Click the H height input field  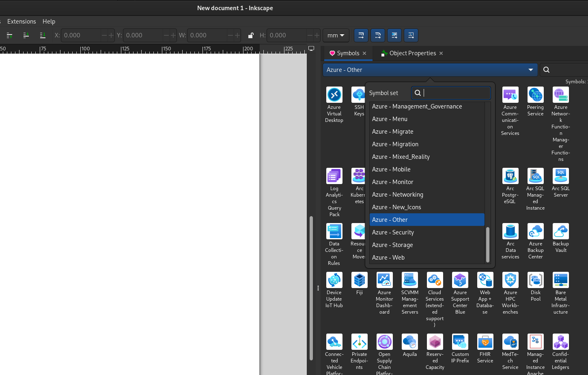tap(286, 35)
